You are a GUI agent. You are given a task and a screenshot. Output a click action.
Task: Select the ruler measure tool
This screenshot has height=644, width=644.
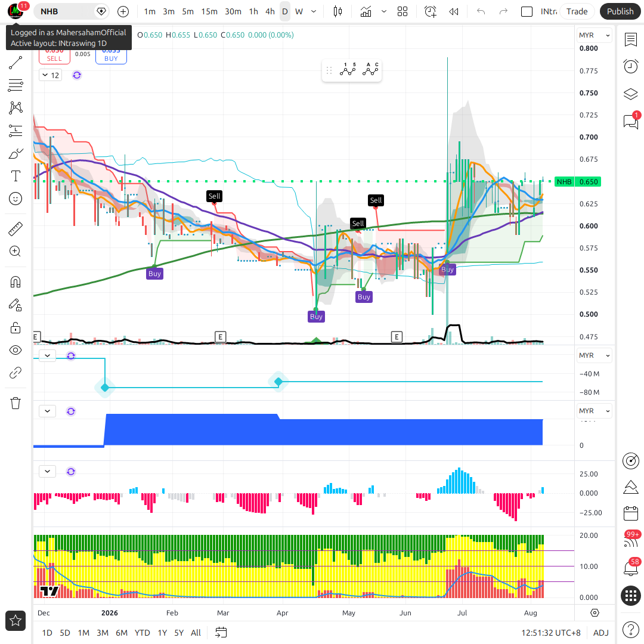pyautogui.click(x=15, y=229)
